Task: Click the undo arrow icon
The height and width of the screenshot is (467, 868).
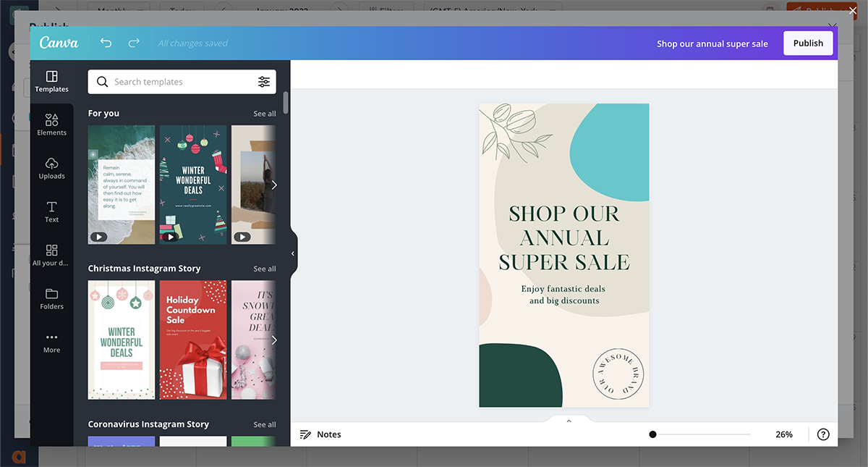Action: tap(106, 43)
